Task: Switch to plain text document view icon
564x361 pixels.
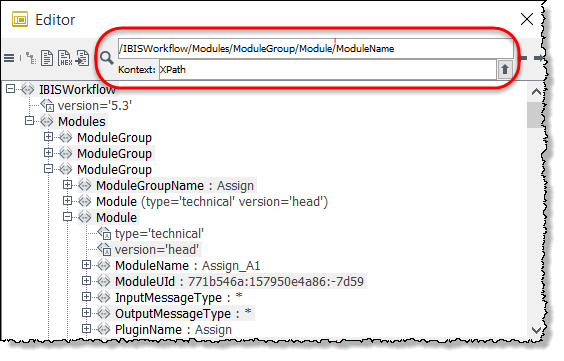Action: (47, 58)
